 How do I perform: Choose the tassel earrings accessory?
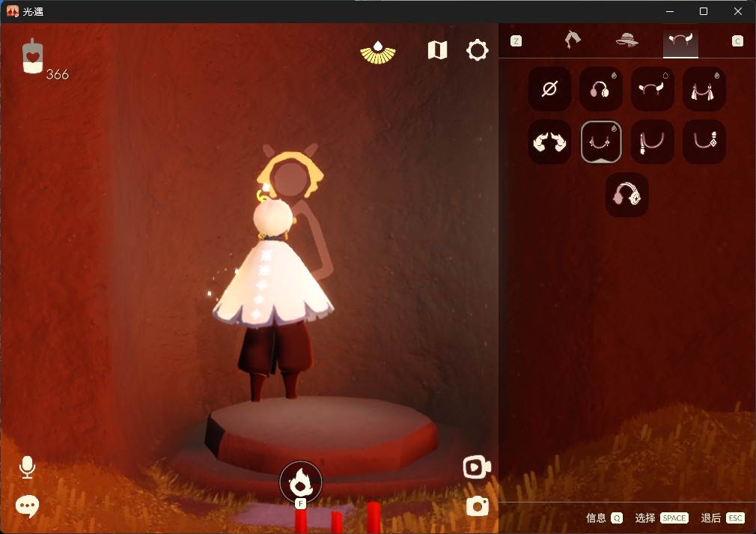[x=704, y=89]
